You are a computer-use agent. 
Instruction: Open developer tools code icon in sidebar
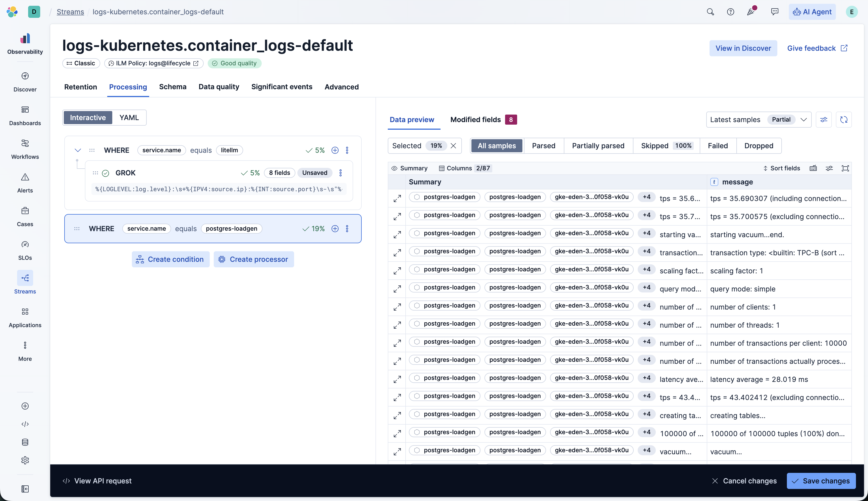click(x=25, y=424)
